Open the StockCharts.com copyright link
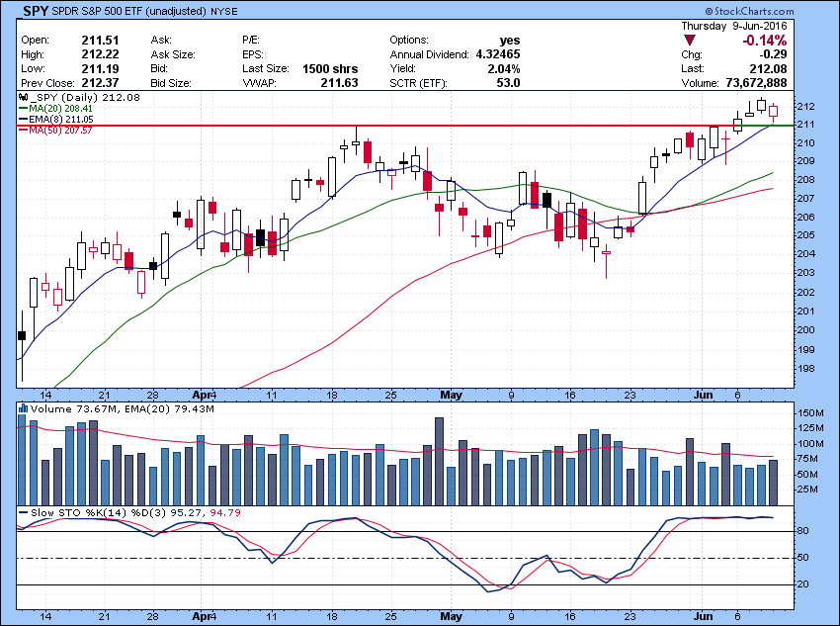Image resolution: width=840 pixels, height=626 pixels. [749, 11]
